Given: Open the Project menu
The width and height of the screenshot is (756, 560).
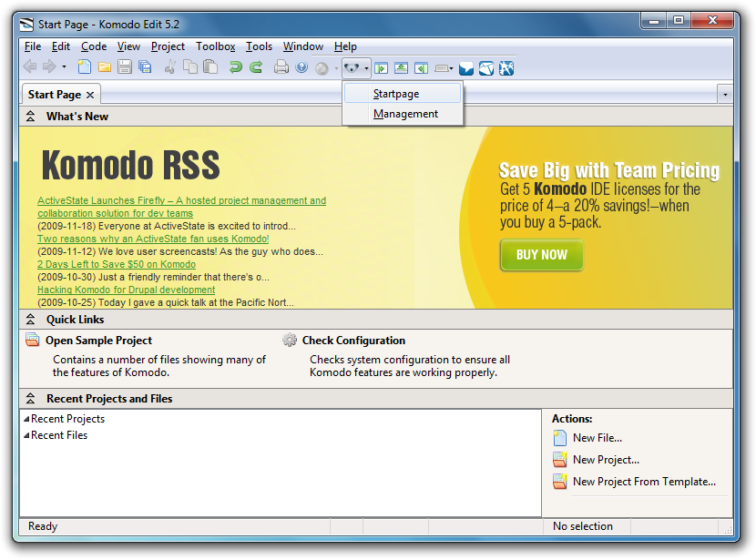Looking at the screenshot, I should pyautogui.click(x=168, y=46).
